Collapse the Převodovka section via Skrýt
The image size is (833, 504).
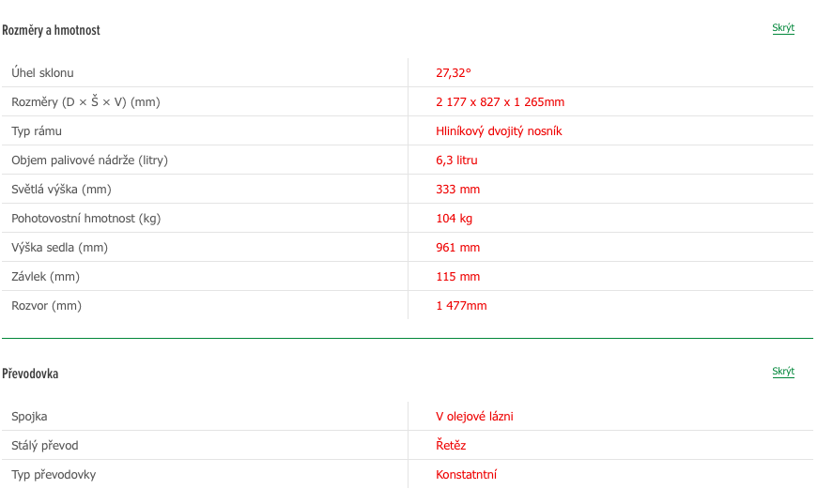pos(783,372)
